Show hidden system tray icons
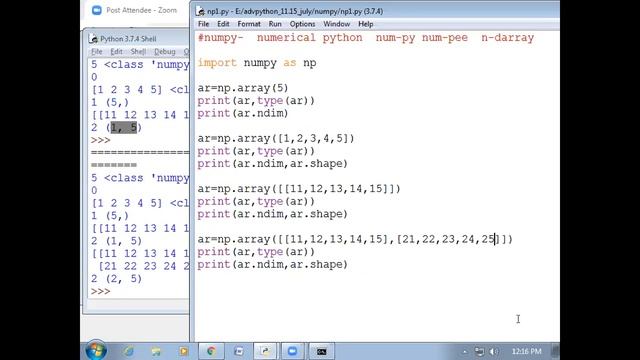Viewport: 640px width, 360px height. (x=464, y=351)
